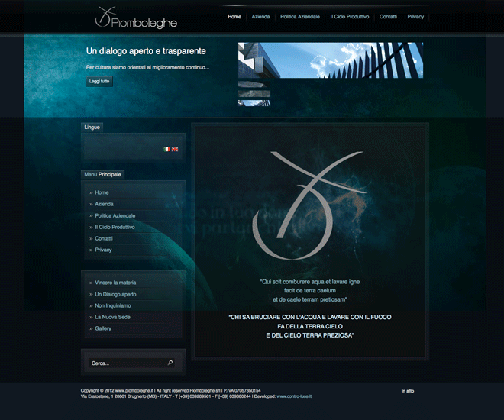Open Contatti in the top navigation
The width and height of the screenshot is (504, 420).
(x=388, y=16)
